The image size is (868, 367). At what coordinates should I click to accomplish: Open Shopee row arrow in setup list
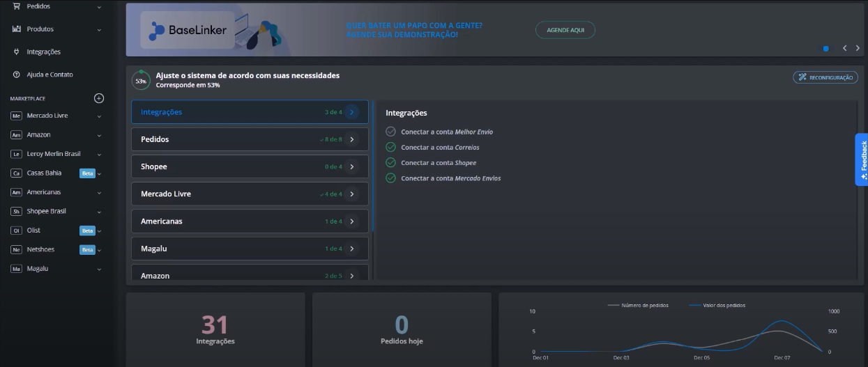tap(352, 166)
